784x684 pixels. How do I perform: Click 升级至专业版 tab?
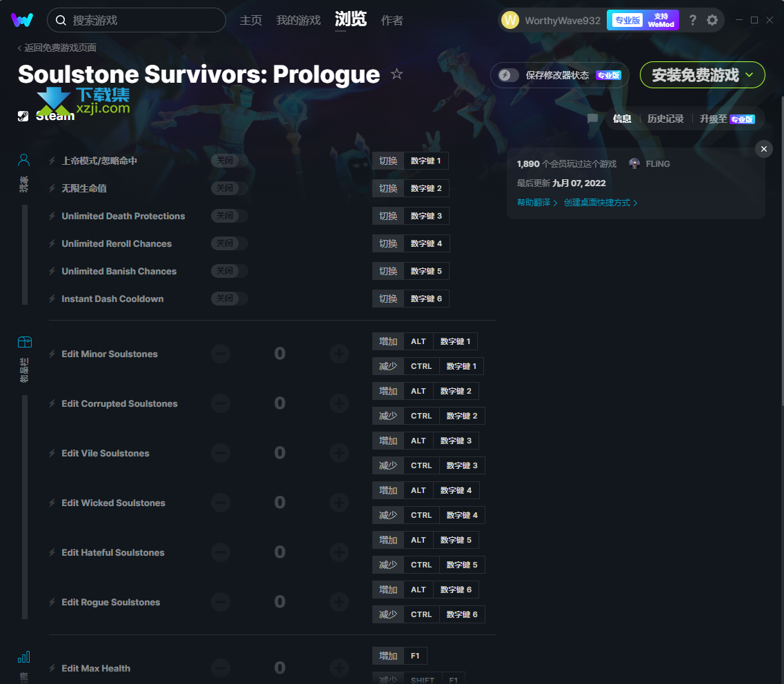[727, 119]
